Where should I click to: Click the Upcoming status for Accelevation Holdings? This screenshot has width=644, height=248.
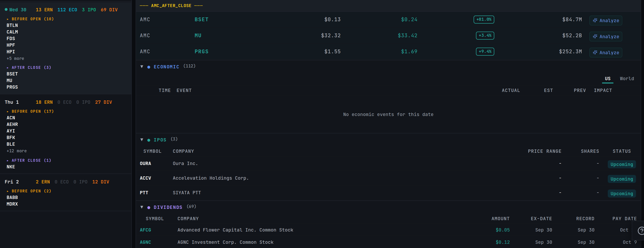point(622,179)
